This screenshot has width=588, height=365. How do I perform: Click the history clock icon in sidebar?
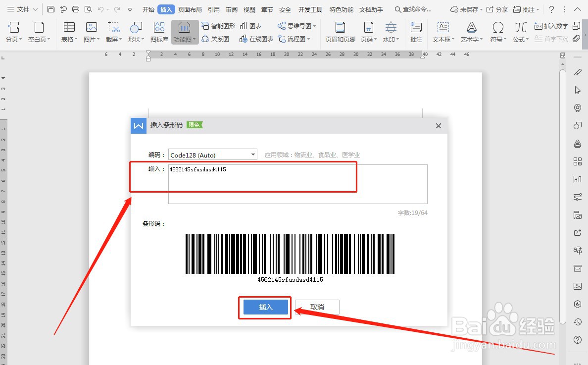tap(578, 322)
